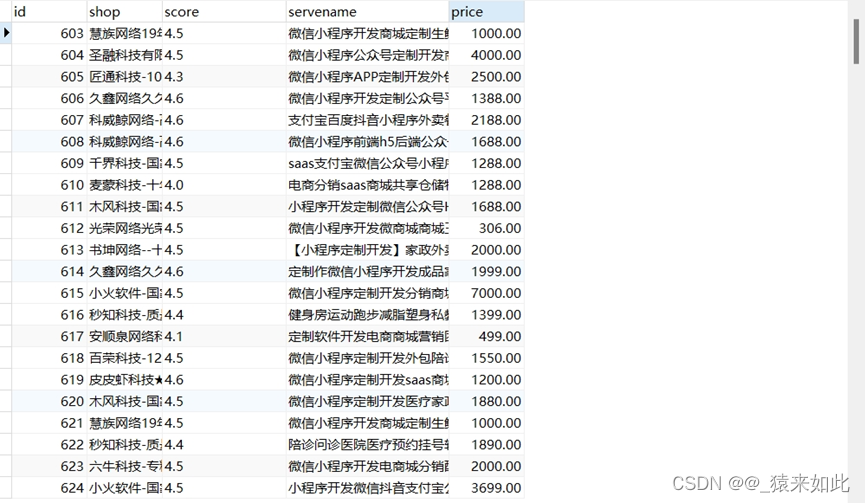Select id cell 618

(x=49, y=358)
